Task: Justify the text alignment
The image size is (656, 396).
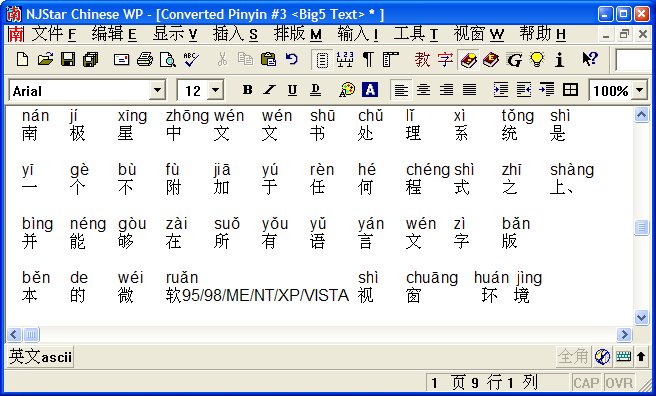Action: click(x=469, y=89)
